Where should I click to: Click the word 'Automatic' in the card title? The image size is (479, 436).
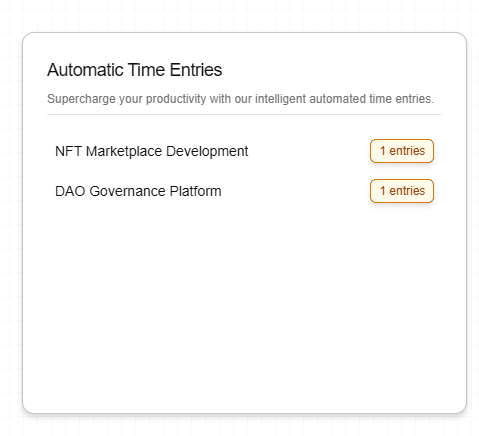[85, 70]
